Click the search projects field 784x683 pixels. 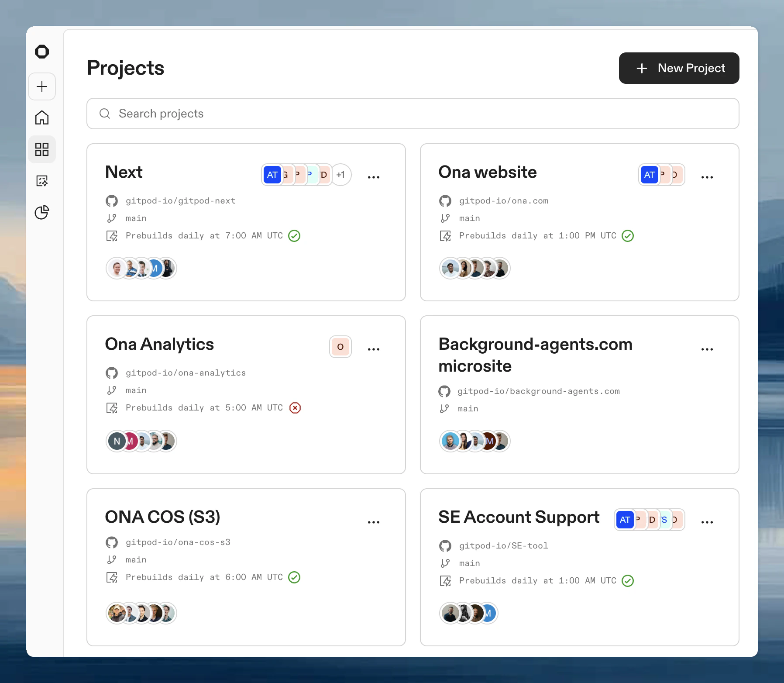(x=413, y=114)
